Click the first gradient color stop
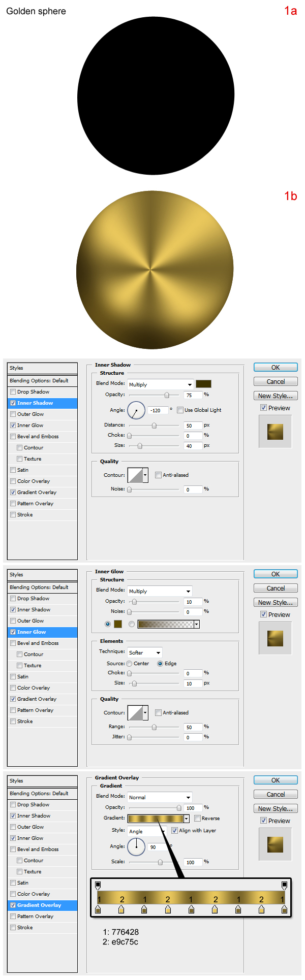This screenshot has height=980, width=305. [x=98, y=910]
